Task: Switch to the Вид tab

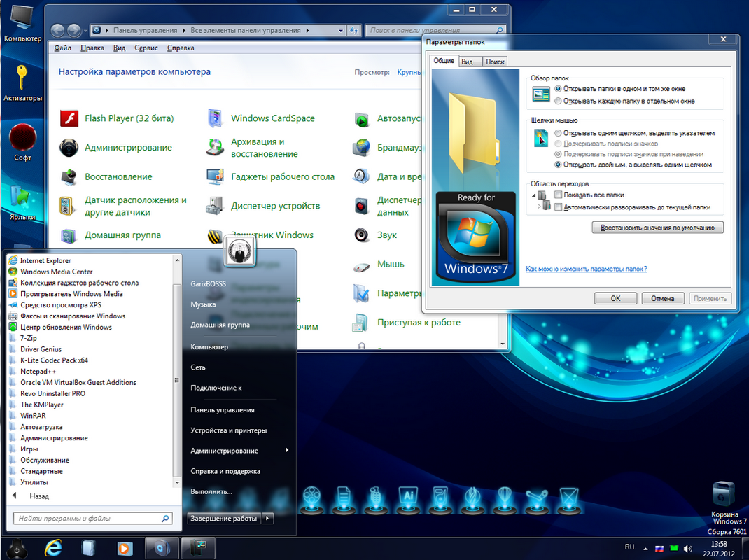Action: coord(467,62)
